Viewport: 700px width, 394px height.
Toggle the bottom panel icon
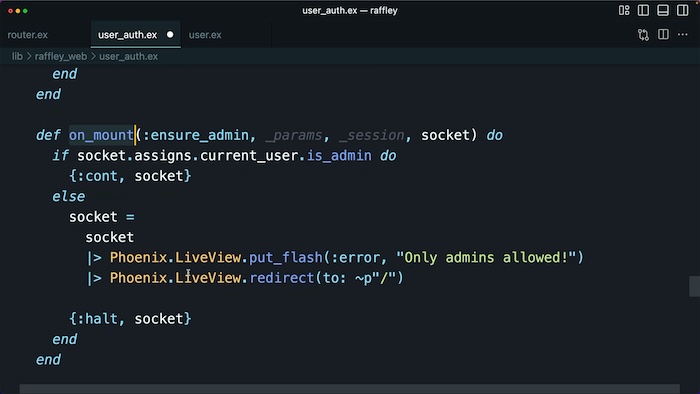(663, 10)
